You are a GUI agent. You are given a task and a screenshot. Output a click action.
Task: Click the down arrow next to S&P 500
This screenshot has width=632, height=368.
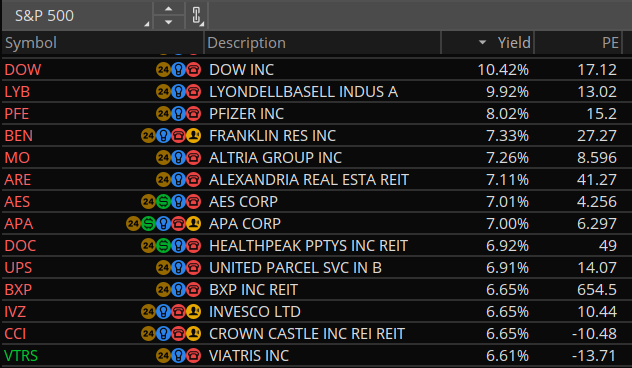[168, 22]
